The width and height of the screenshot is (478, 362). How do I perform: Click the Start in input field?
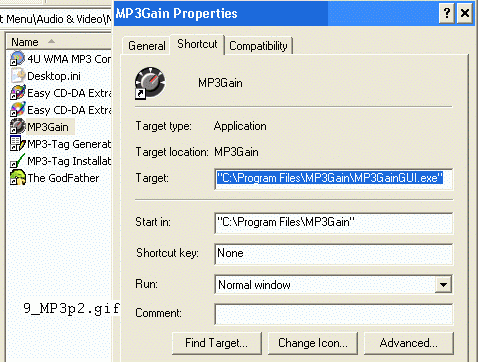click(334, 223)
